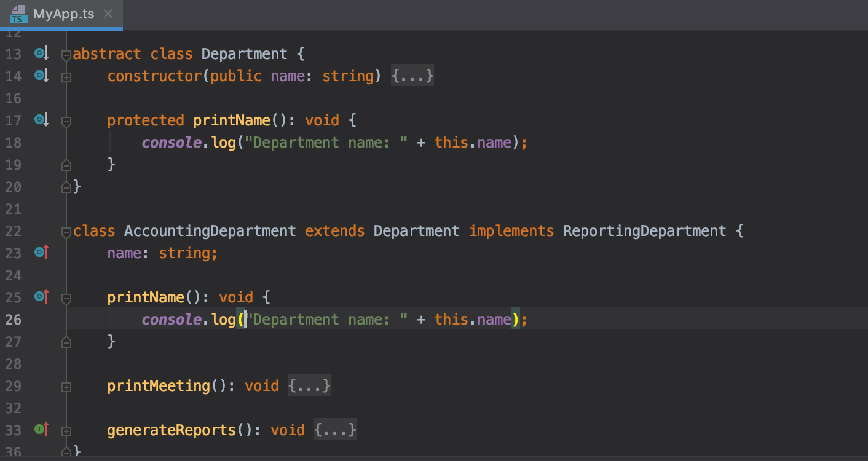Click line number 26 in the gutter
The width and height of the screenshot is (868, 461).
[13, 319]
